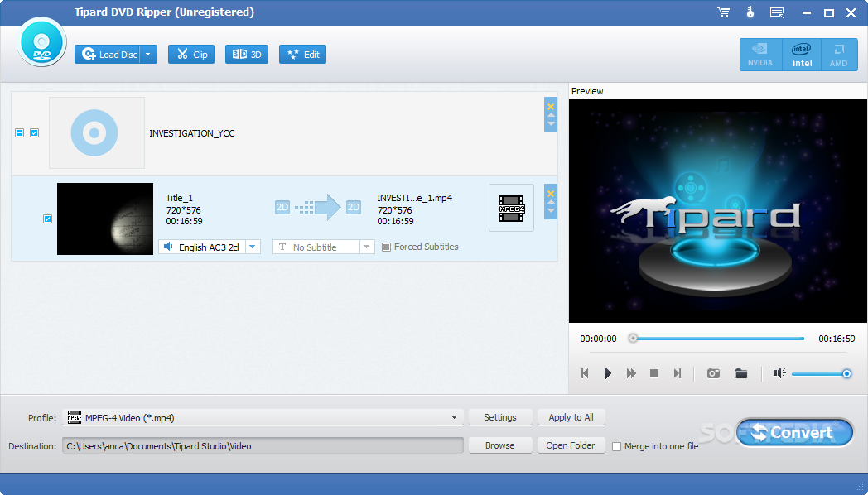This screenshot has width=868, height=495.
Task: Click the Browse button
Action: (x=500, y=445)
